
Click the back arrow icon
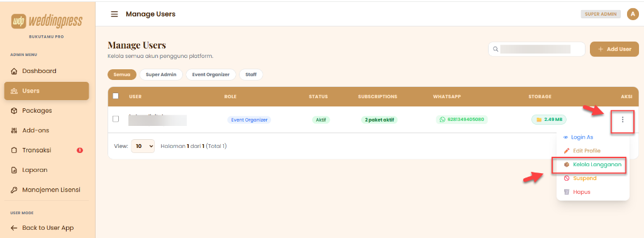pyautogui.click(x=14, y=228)
